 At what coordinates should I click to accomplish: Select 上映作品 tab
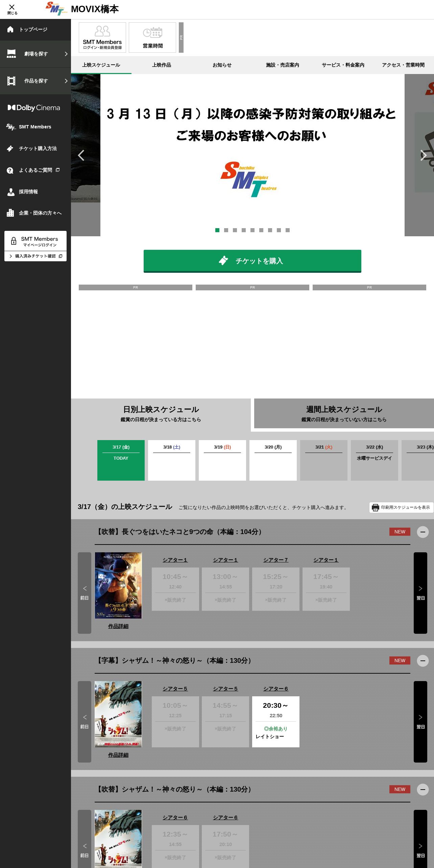pos(162,65)
